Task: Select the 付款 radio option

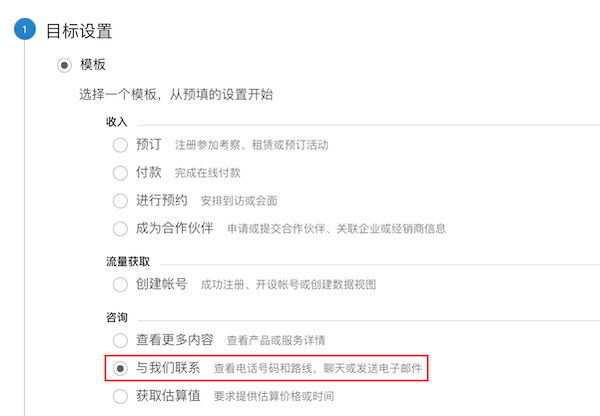Action: point(120,173)
